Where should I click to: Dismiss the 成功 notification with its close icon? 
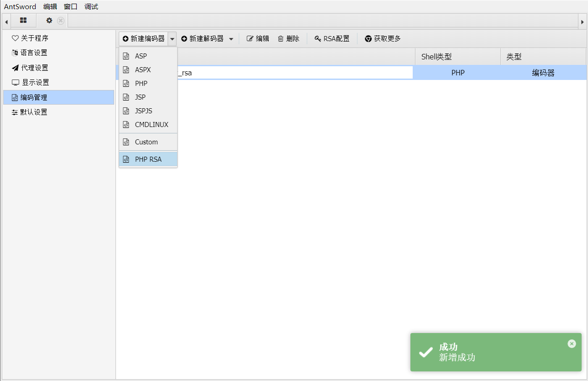tap(572, 344)
